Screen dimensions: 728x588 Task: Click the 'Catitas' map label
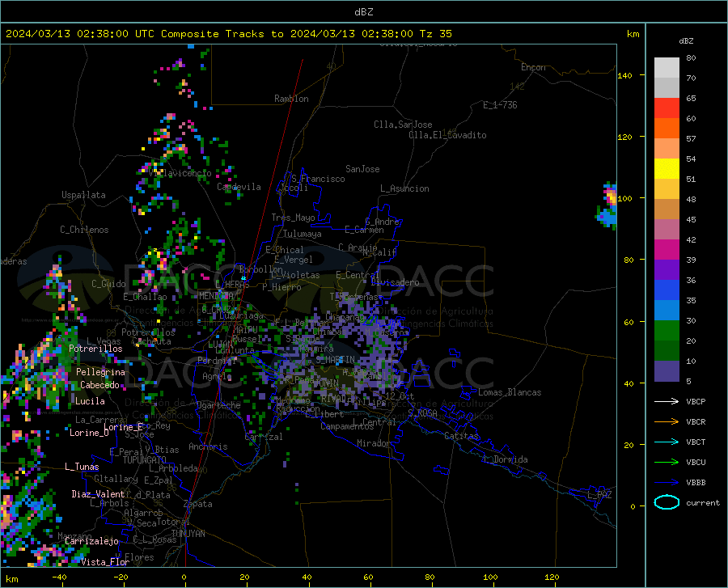point(461,436)
